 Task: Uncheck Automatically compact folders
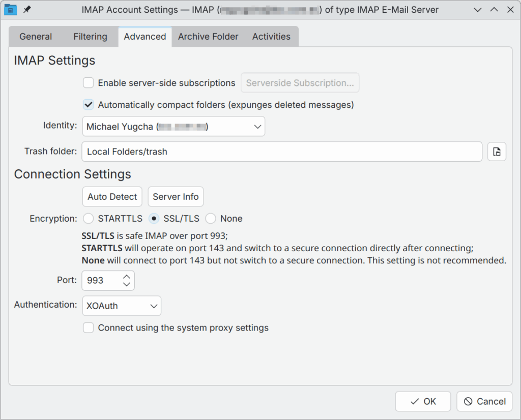89,105
